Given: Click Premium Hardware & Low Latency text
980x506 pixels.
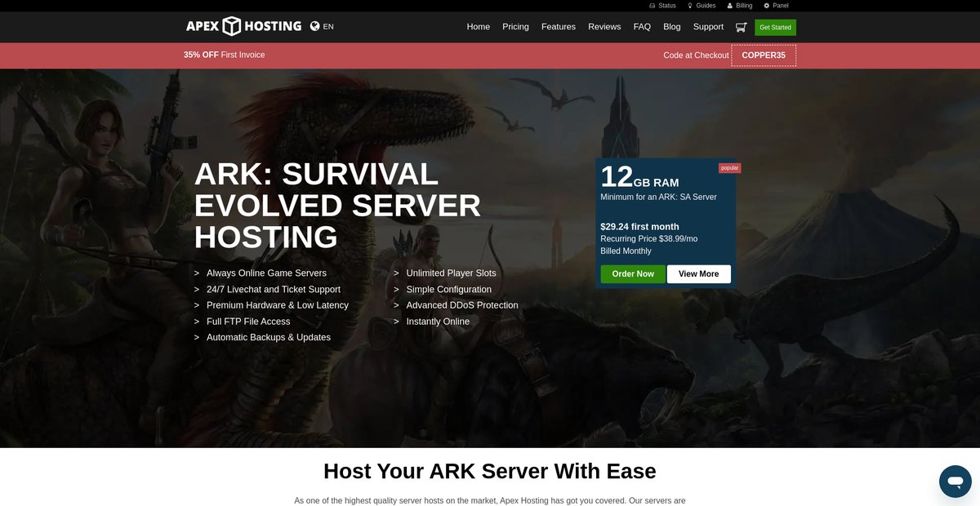Looking at the screenshot, I should pyautogui.click(x=278, y=305).
